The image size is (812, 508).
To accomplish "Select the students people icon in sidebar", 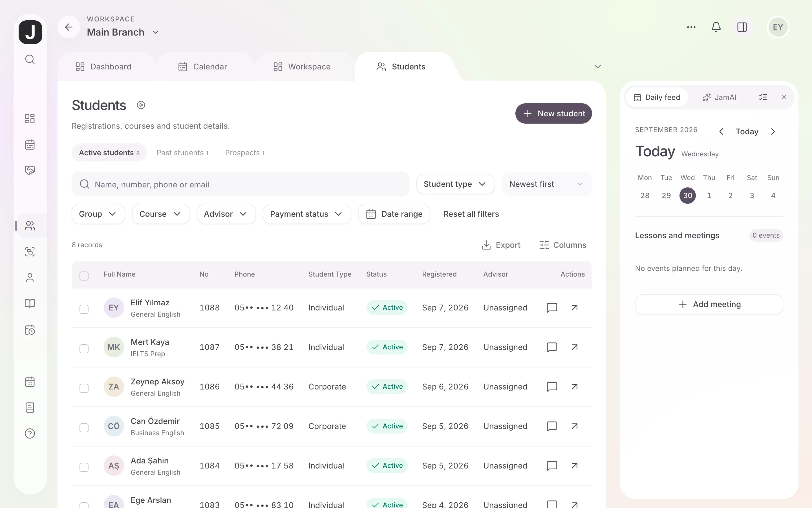I will 30,226.
